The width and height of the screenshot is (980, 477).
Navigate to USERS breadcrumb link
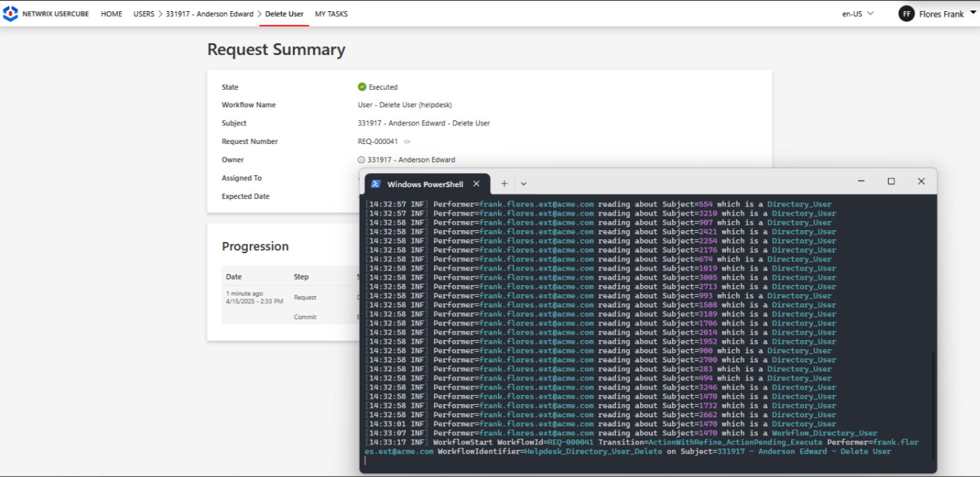coord(144,14)
